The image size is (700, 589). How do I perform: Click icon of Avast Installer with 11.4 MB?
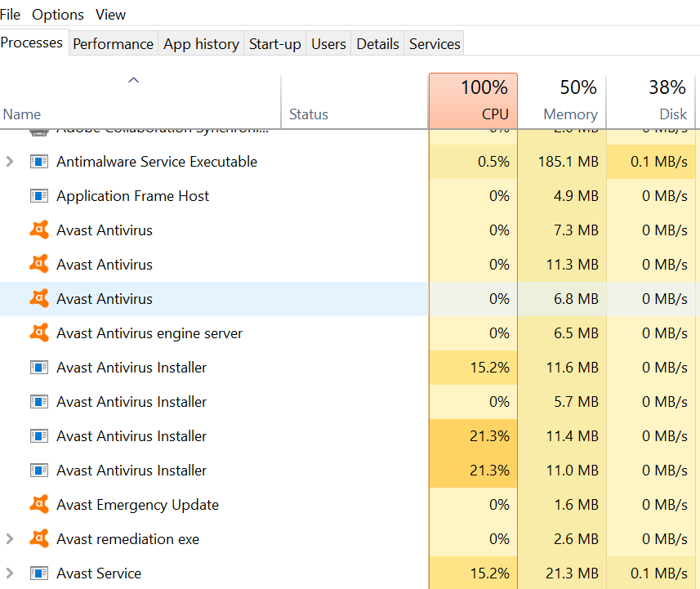pyautogui.click(x=39, y=436)
